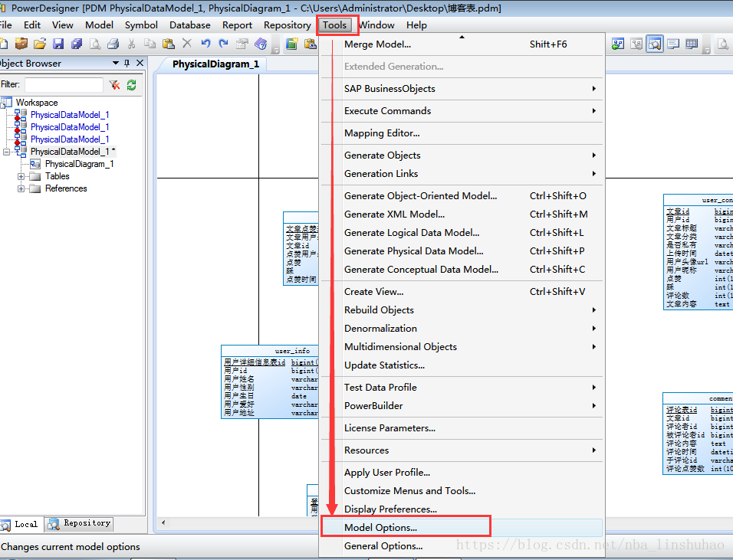Undo the last action via toolbar

click(x=205, y=44)
